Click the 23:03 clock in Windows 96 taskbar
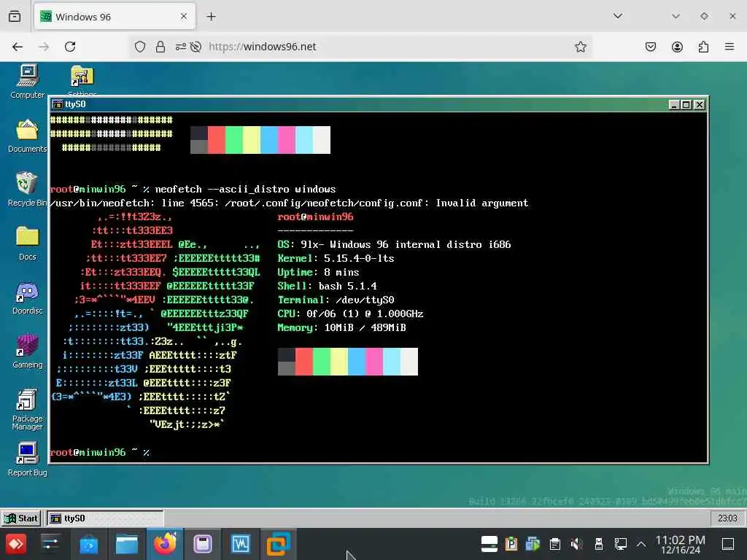 coord(727,518)
